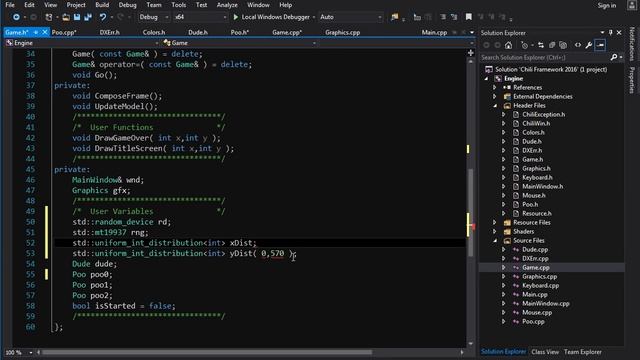This screenshot has height=360, width=640.
Task: Open the Analyze menu
Action: (227, 5)
